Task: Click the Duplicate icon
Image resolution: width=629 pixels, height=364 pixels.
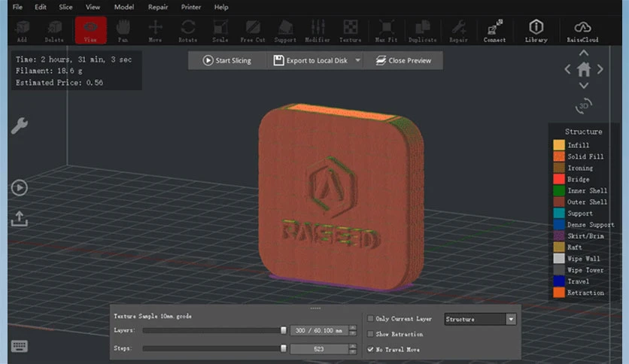Action: tap(422, 31)
